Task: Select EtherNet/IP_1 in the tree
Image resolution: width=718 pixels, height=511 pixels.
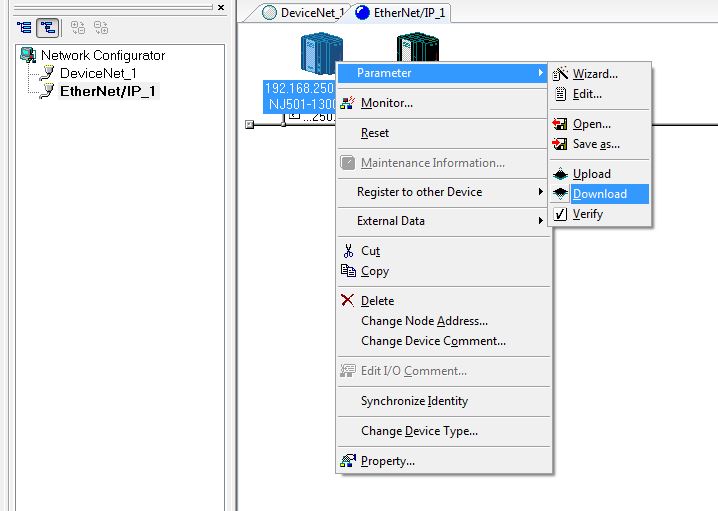Action: 108,91
